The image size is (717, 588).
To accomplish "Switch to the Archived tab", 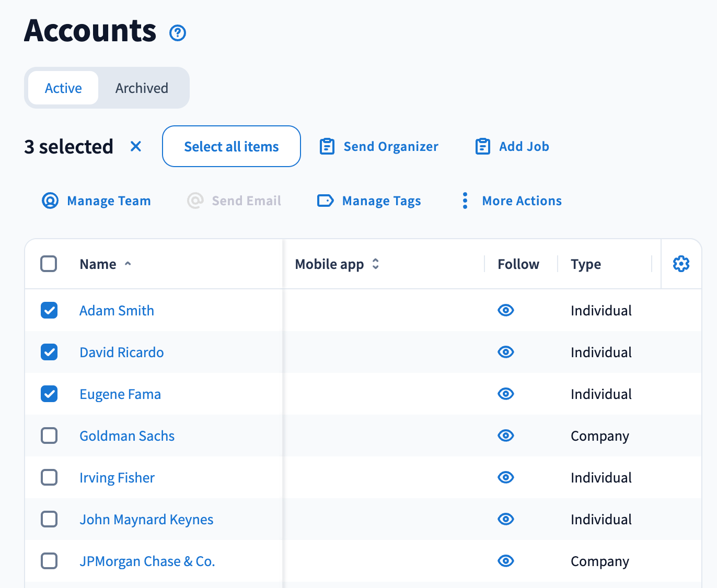I will 142,88.
